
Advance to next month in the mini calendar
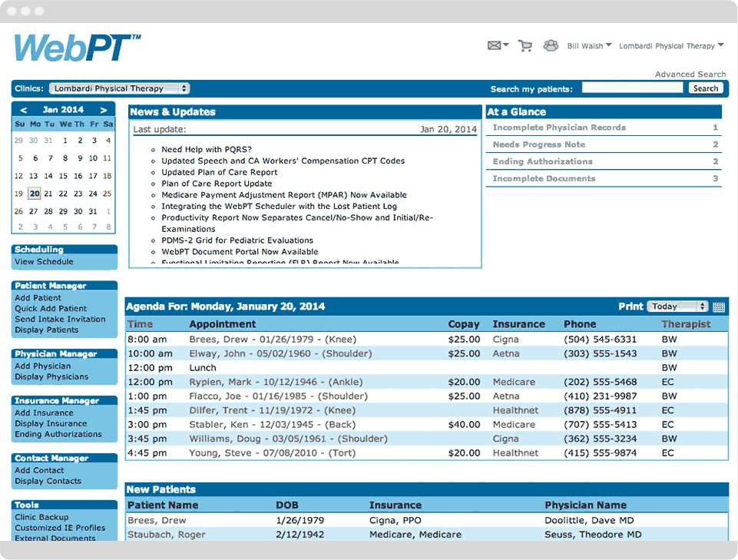pyautogui.click(x=104, y=109)
